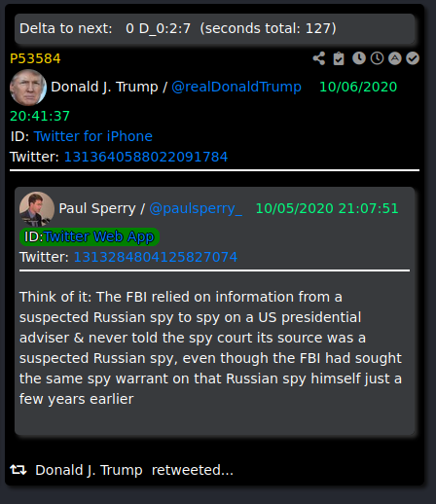Click the outlined clock icon
Image resolution: width=436 pixels, height=504 pixels.
pyautogui.click(x=377, y=58)
